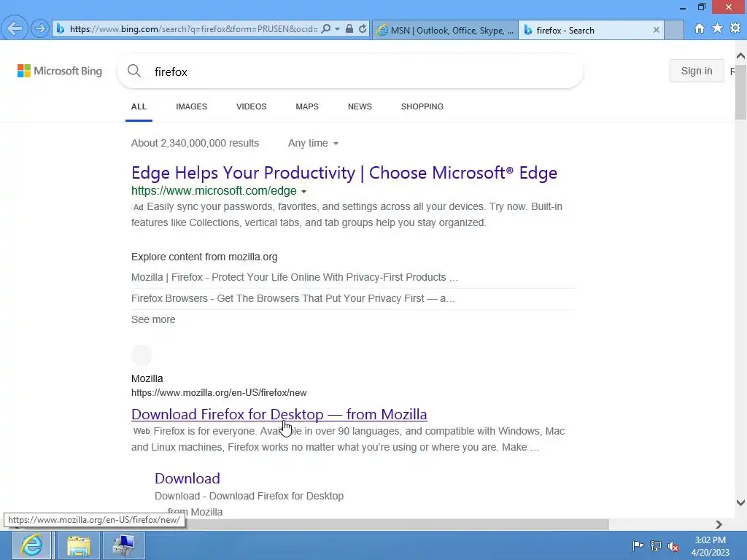Click the Bing search magnifier icon
Viewport: 747px width, 560px height.
click(134, 71)
